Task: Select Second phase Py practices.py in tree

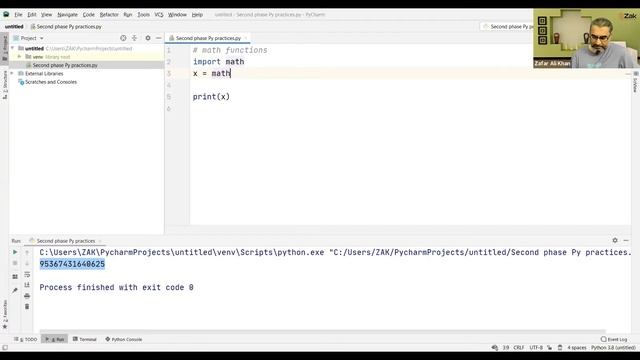Action: (x=64, y=65)
